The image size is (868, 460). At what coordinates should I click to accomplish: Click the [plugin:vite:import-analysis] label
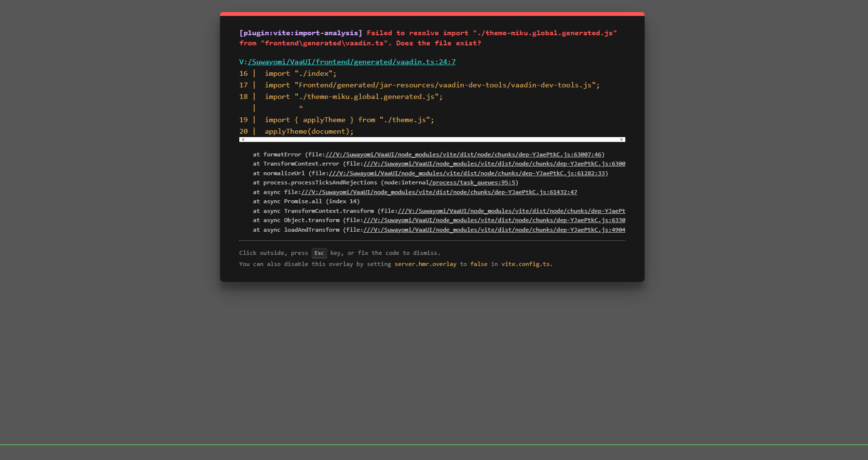[301, 33]
